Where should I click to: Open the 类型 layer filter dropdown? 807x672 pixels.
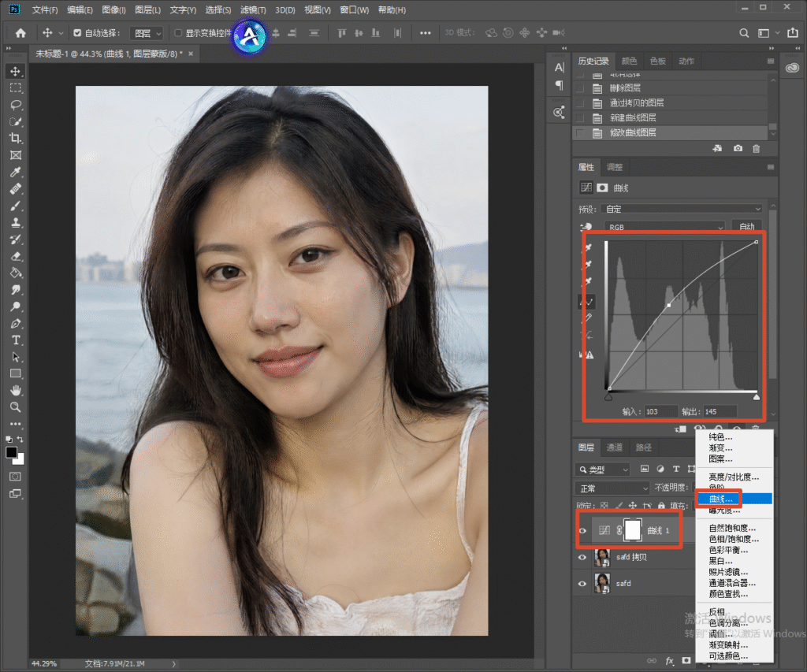603,470
